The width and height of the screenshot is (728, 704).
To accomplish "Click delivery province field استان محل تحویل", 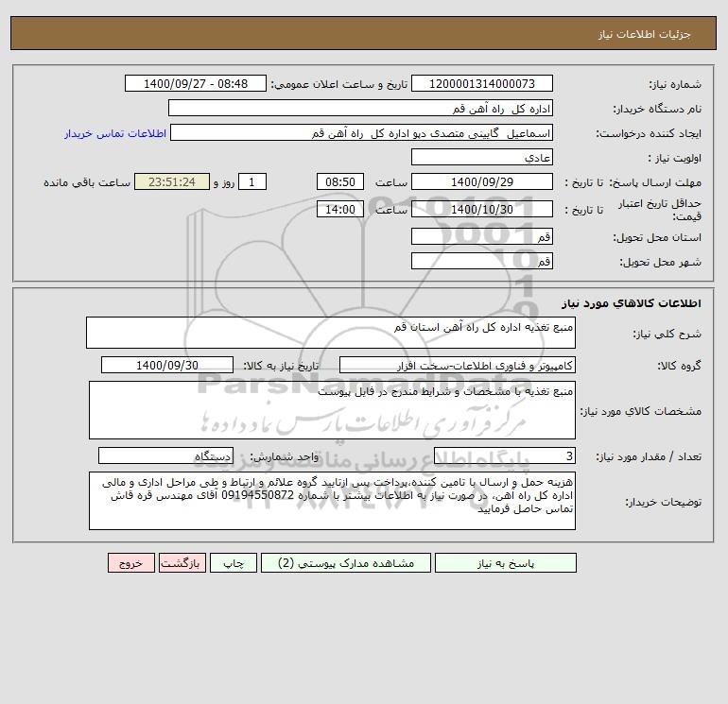I will [x=482, y=236].
